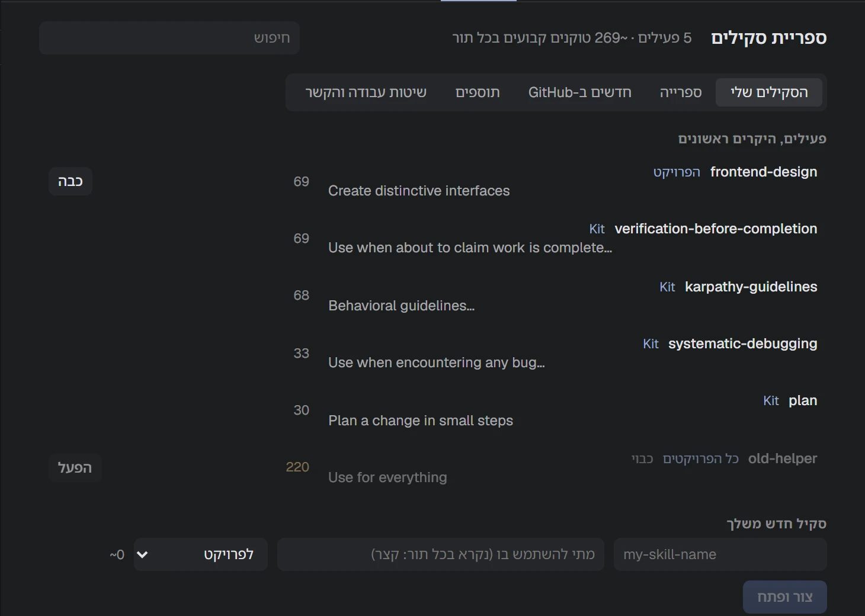
Task: Switch to the הסקילים שלי tab
Action: click(769, 92)
